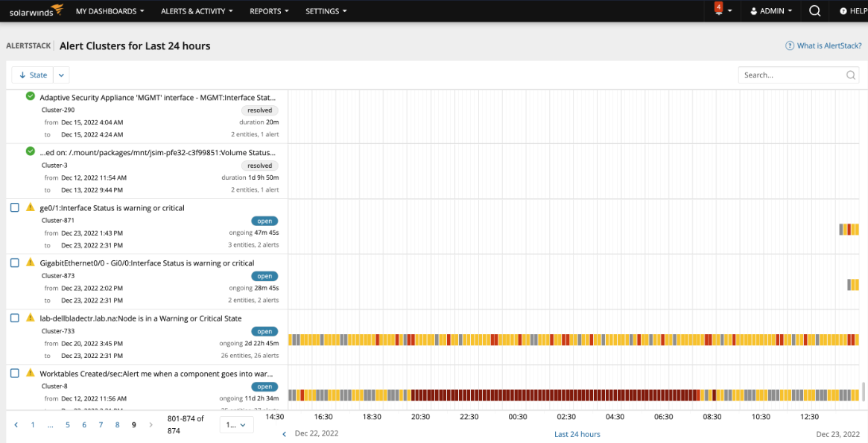Select checkbox for GigabitEthernet0/0 cluster

[x=15, y=263]
